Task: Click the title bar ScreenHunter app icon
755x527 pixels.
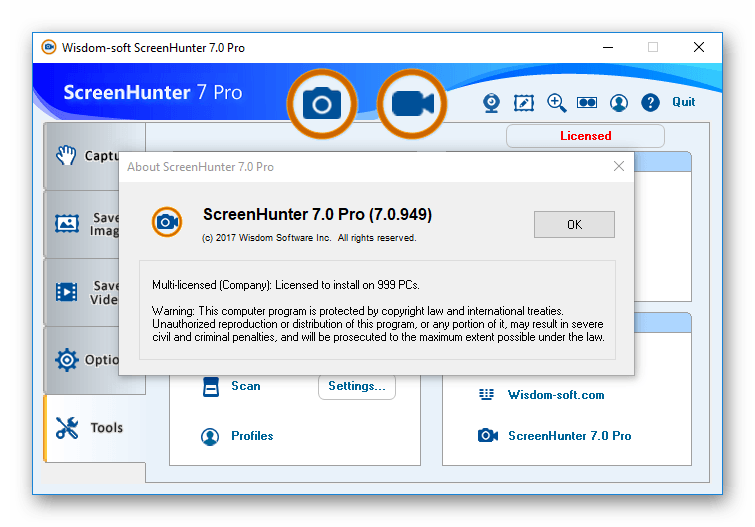Action: 48,47
